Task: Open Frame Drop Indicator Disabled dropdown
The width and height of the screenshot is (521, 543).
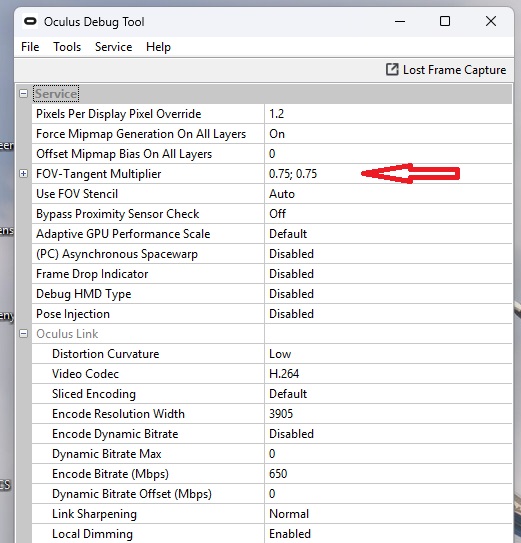Action: (388, 274)
